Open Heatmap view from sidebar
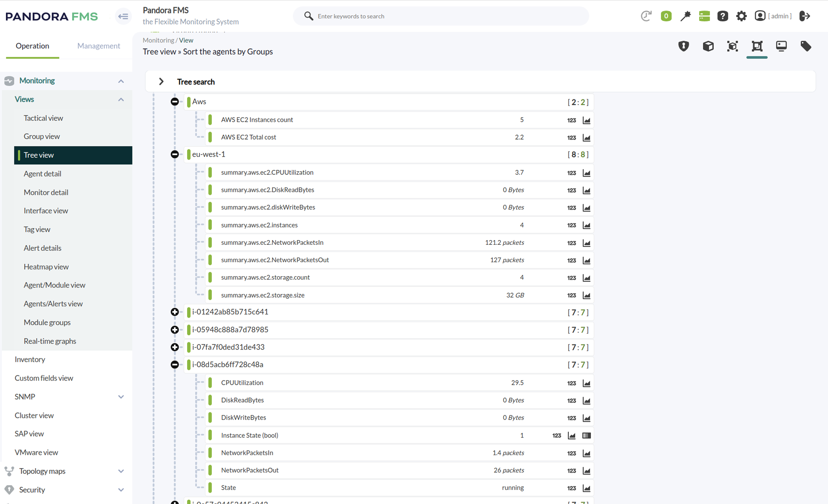Screen dimensions: 828x504 coord(46,266)
